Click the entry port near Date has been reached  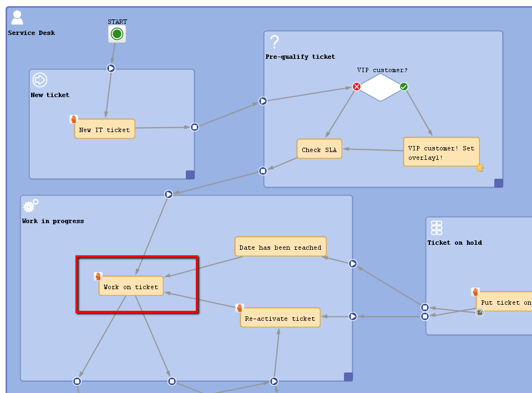[353, 263]
